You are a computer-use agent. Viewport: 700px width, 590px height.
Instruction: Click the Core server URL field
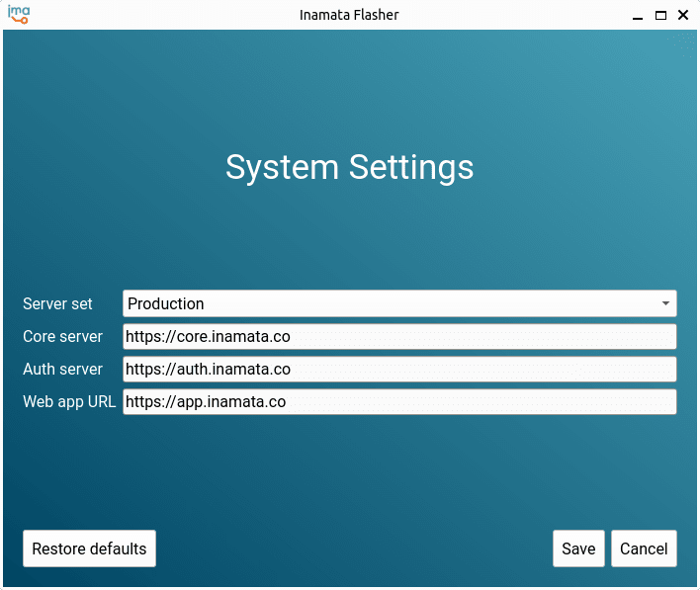(x=399, y=336)
